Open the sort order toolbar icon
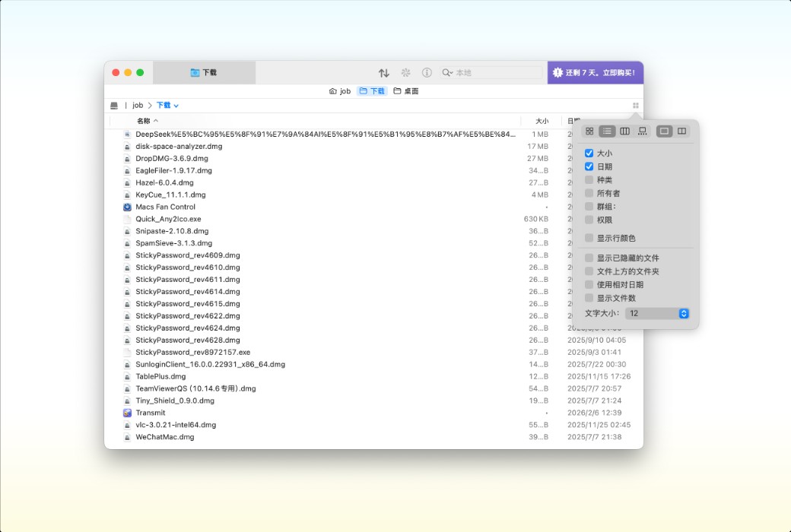791x532 pixels. coord(383,73)
